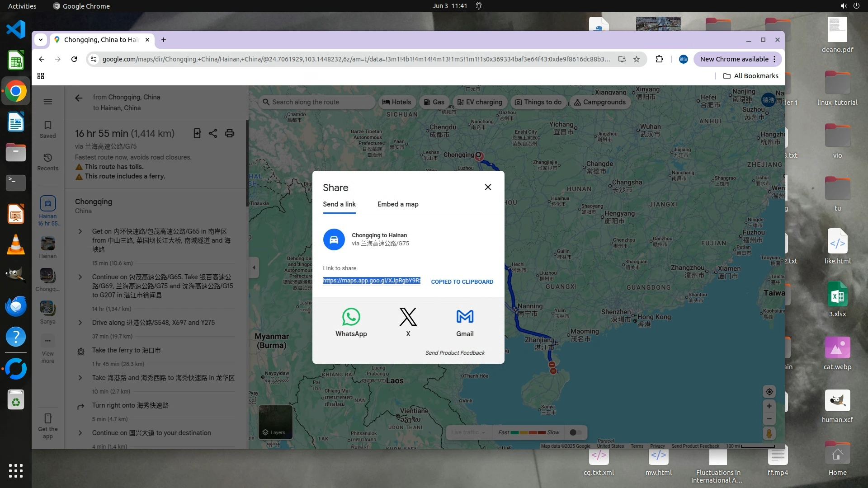Select the share link URL field
Screen dimensions: 868x488
click(x=372, y=281)
